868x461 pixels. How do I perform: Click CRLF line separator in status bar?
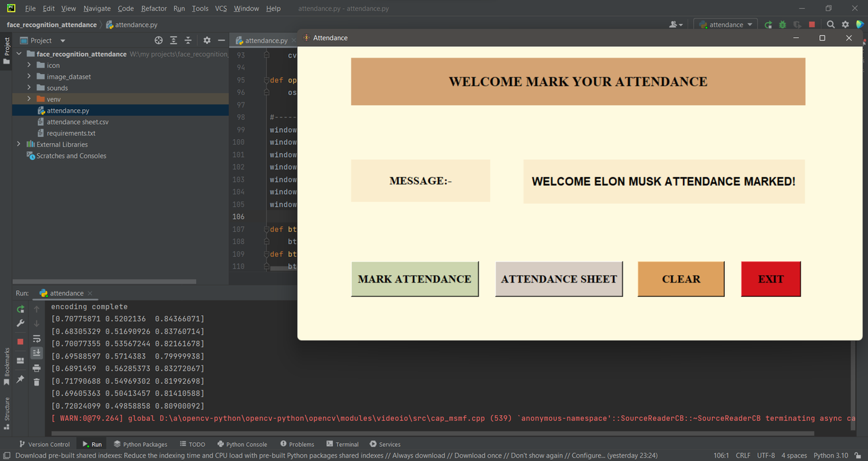743,456
